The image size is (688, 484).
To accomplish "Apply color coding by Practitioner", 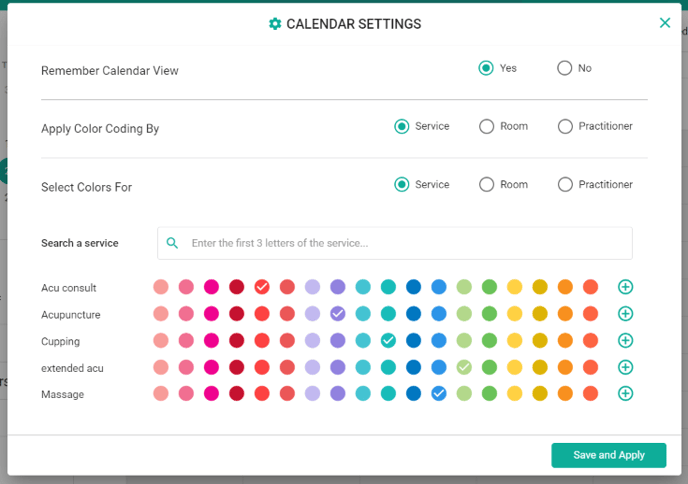I will [x=565, y=126].
